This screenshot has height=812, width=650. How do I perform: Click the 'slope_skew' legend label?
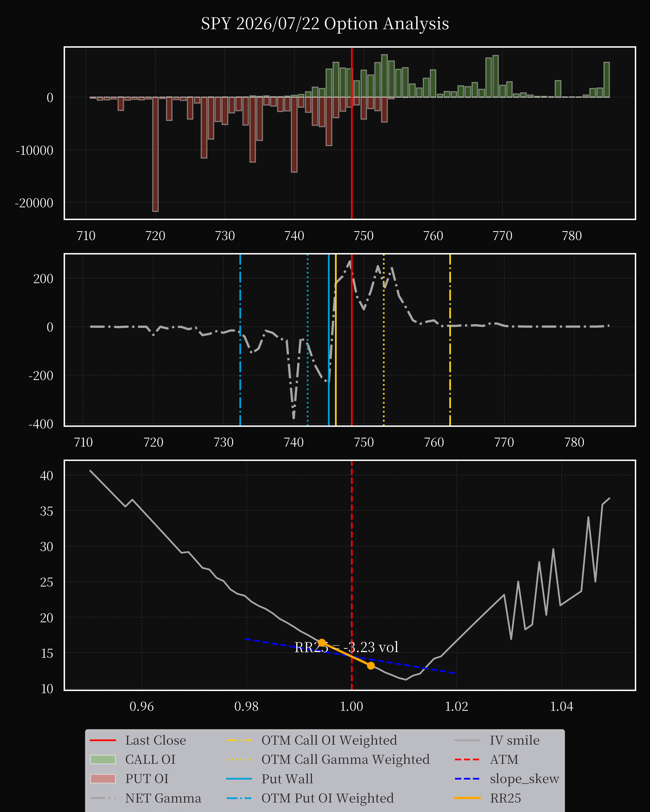tap(525, 779)
